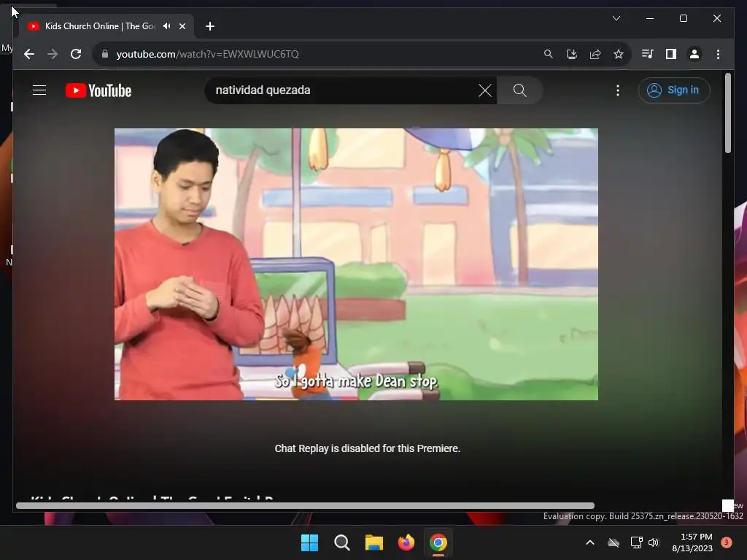Go back using browser back arrow
Screen dimensions: 747x560
[29, 54]
